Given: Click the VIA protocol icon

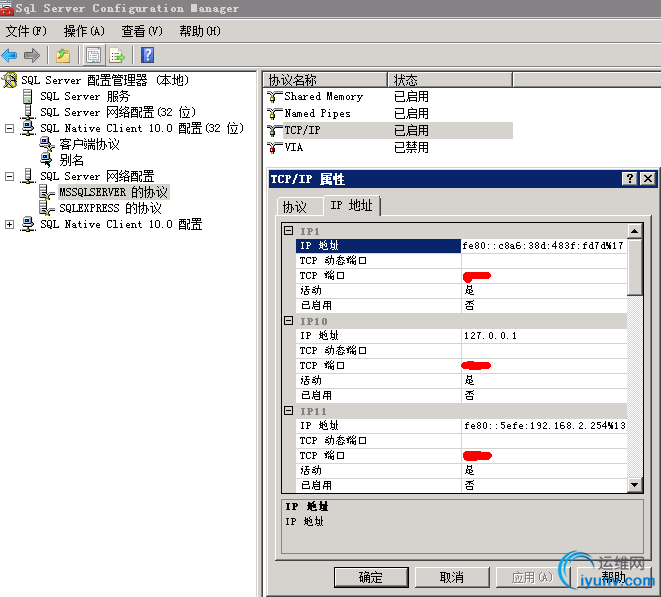Looking at the screenshot, I should pyautogui.click(x=274, y=148).
